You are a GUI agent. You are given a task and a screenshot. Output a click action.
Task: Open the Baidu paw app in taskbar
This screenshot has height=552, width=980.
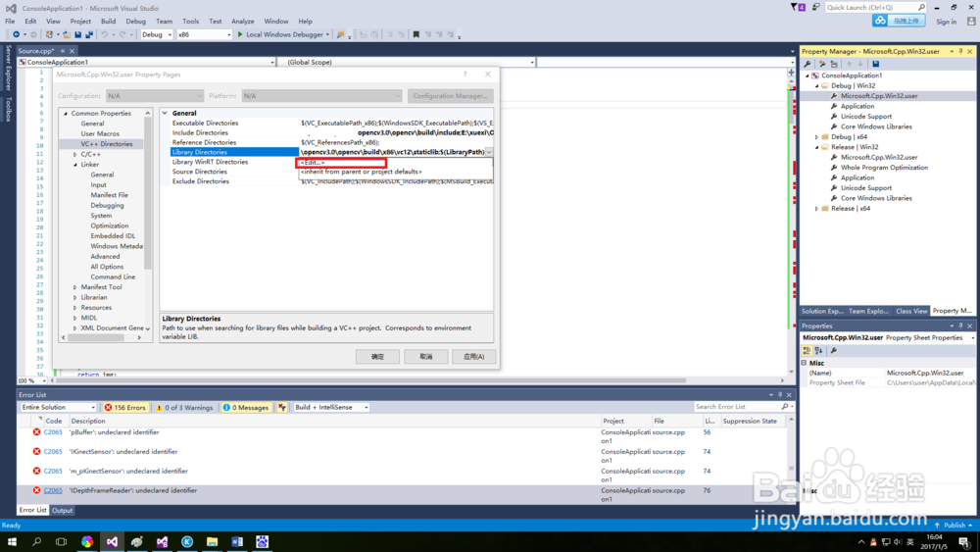tap(262, 542)
